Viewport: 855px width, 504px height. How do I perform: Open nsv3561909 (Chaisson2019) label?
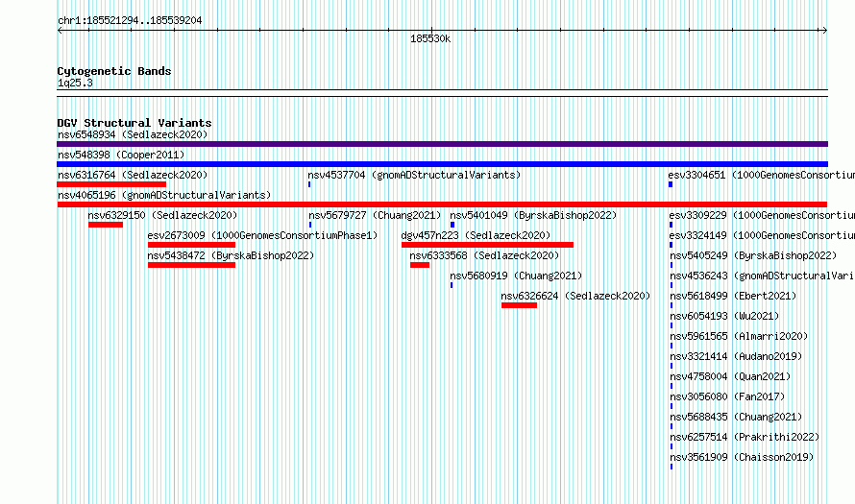tap(742, 457)
